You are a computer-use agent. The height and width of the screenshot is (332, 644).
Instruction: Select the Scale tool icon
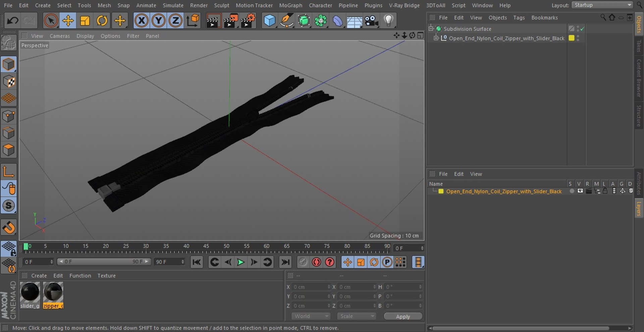pyautogui.click(x=85, y=21)
